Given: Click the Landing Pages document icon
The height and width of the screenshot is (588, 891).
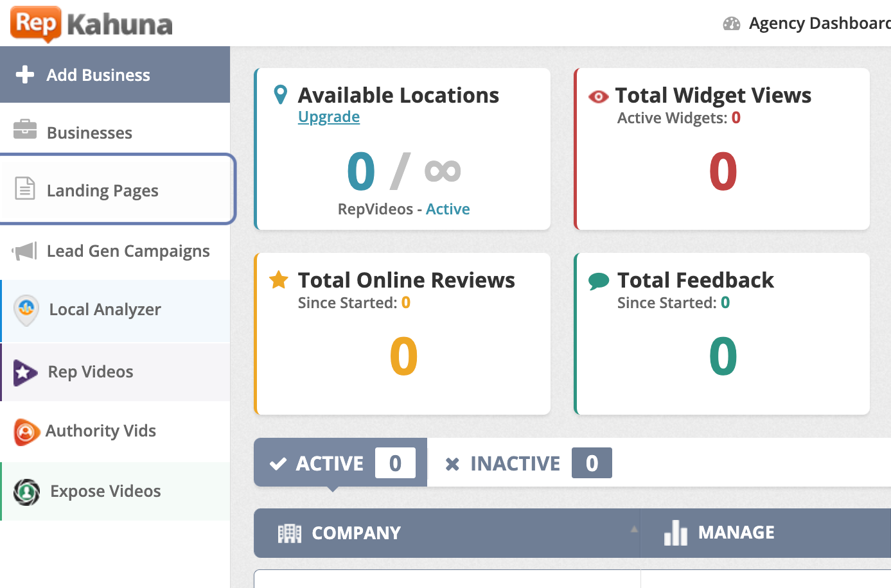Looking at the screenshot, I should (x=25, y=188).
